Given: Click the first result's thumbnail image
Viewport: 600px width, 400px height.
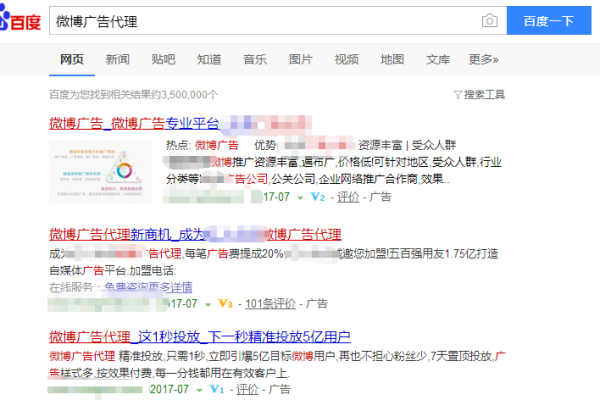Looking at the screenshot, I should [100, 171].
